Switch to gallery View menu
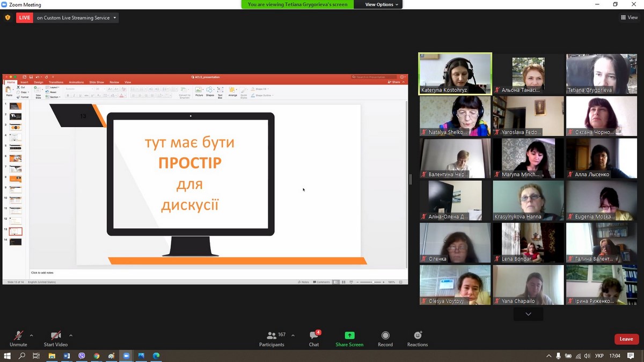This screenshot has width=644, height=362. coord(629,18)
